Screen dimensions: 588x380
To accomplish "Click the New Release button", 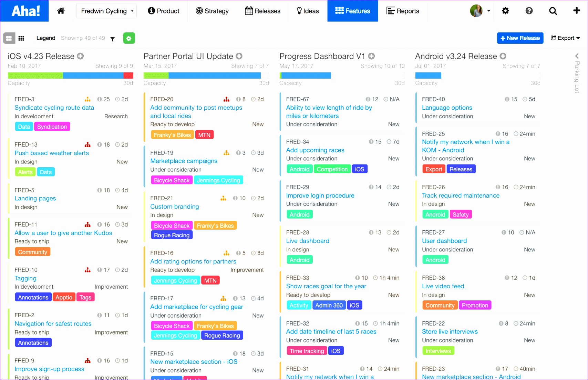I will (520, 38).
